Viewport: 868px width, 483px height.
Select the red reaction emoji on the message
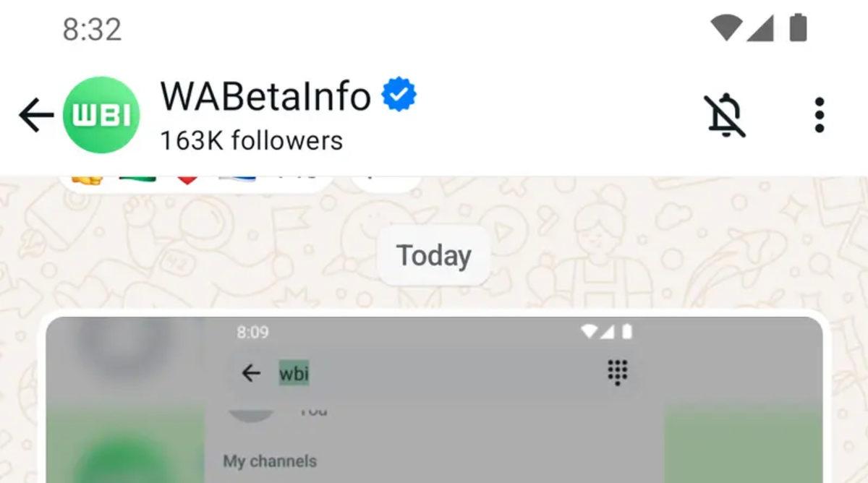[187, 176]
